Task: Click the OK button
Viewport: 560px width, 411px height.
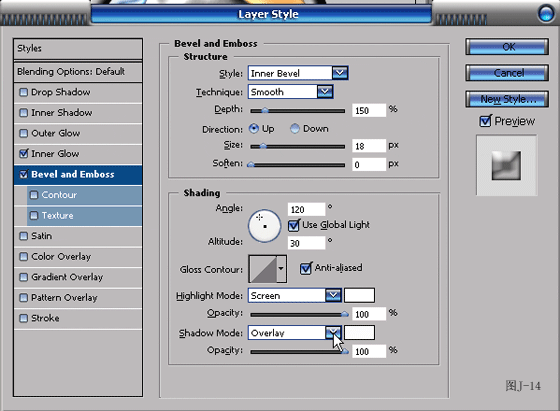Action: coord(507,47)
